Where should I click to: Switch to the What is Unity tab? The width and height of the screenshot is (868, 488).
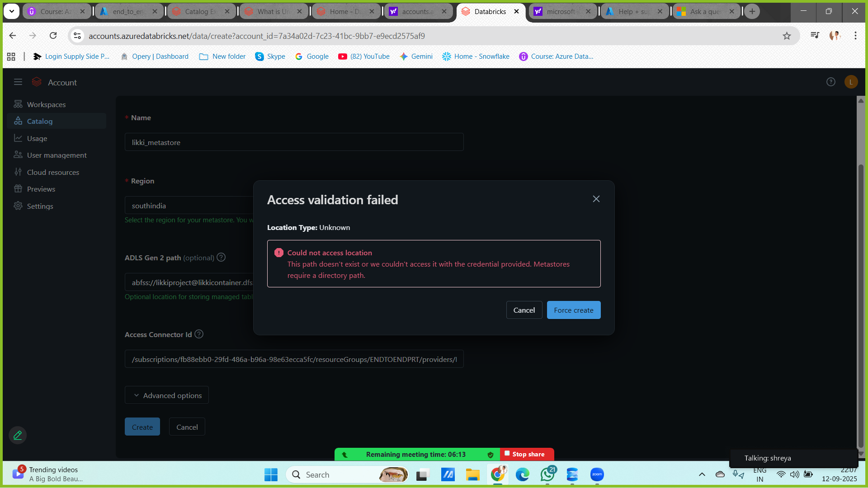point(274,11)
